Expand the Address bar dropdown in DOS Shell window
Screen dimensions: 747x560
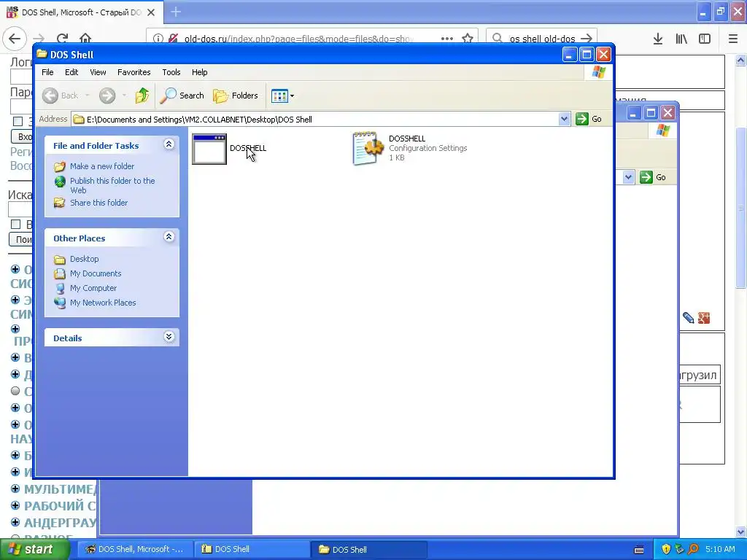[x=564, y=119]
